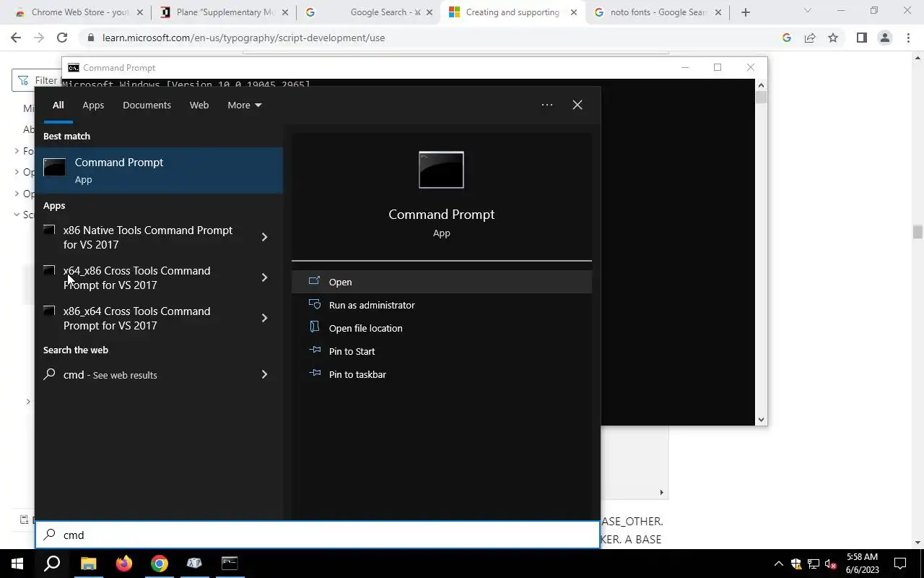Screen dimensions: 924x578
Task: Click the Windows Start button
Action: coord(17,564)
